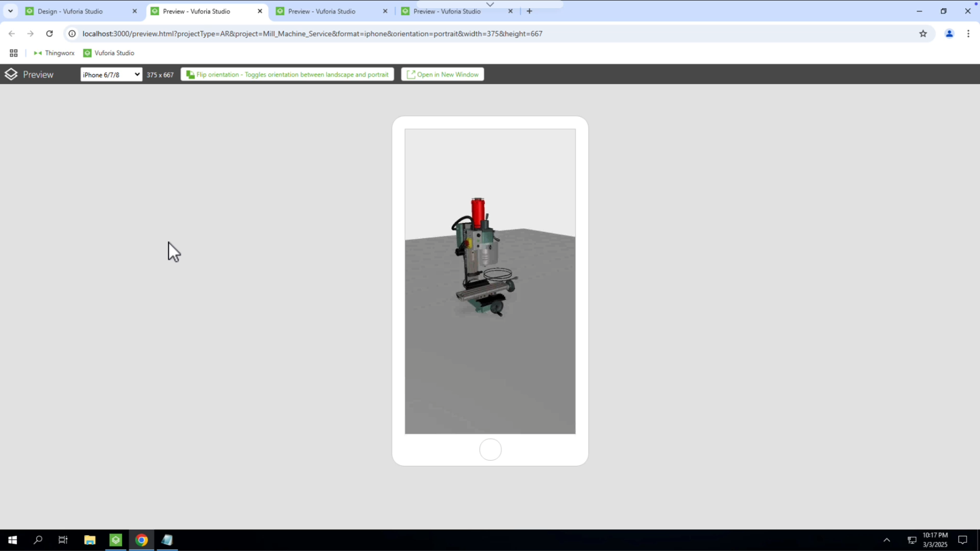Open the iPhone 6/7/8 device dropdown
This screenshot has width=980, height=551.
tap(111, 74)
